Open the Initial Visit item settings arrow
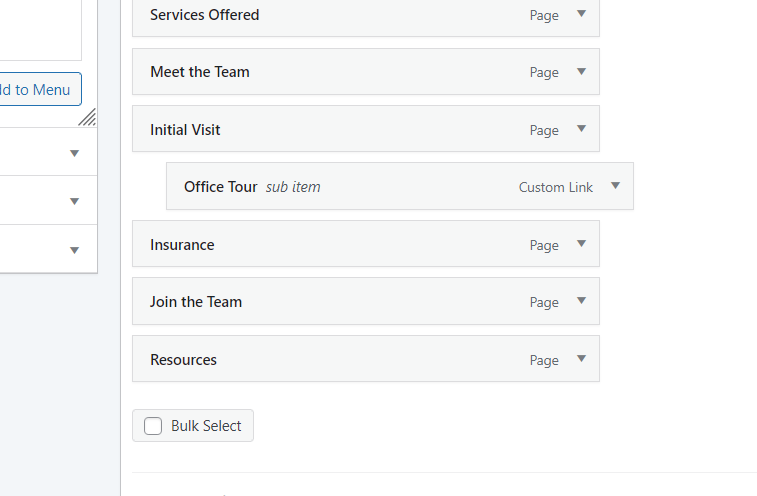Image resolution: width=757 pixels, height=496 pixels. tap(581, 129)
